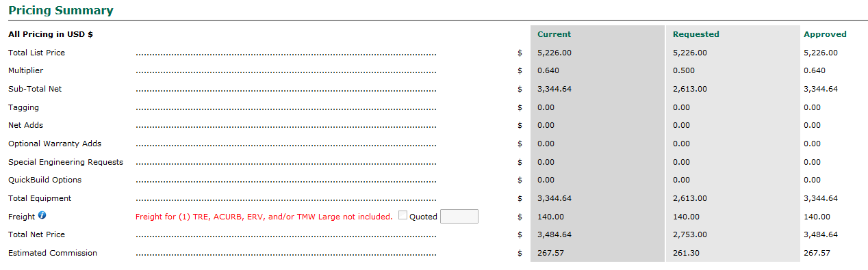Focus the Quoted freight amount field

click(459, 217)
